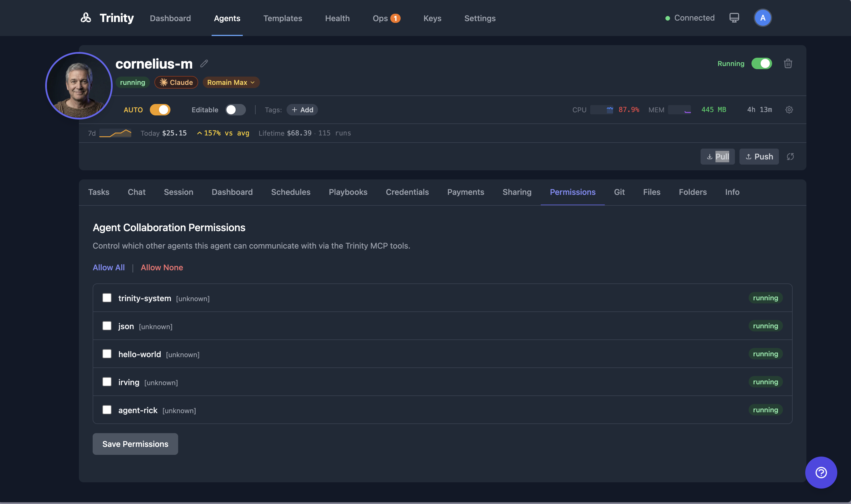Switch to the Tasks tab

[99, 192]
